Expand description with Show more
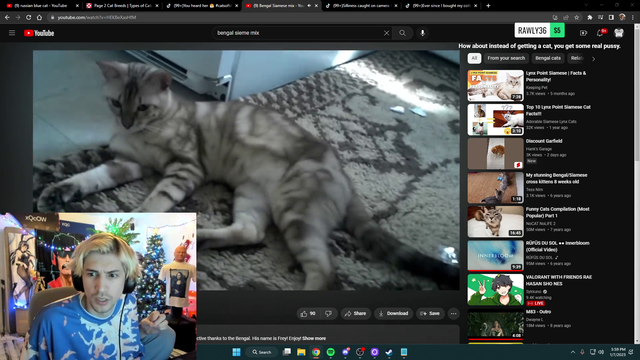The height and width of the screenshot is (360, 640). [x=314, y=338]
